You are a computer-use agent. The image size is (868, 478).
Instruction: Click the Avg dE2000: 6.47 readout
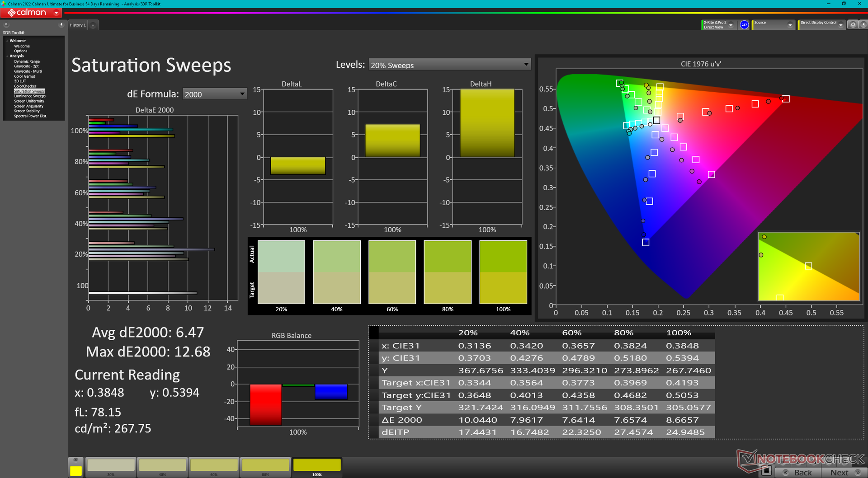pos(148,333)
